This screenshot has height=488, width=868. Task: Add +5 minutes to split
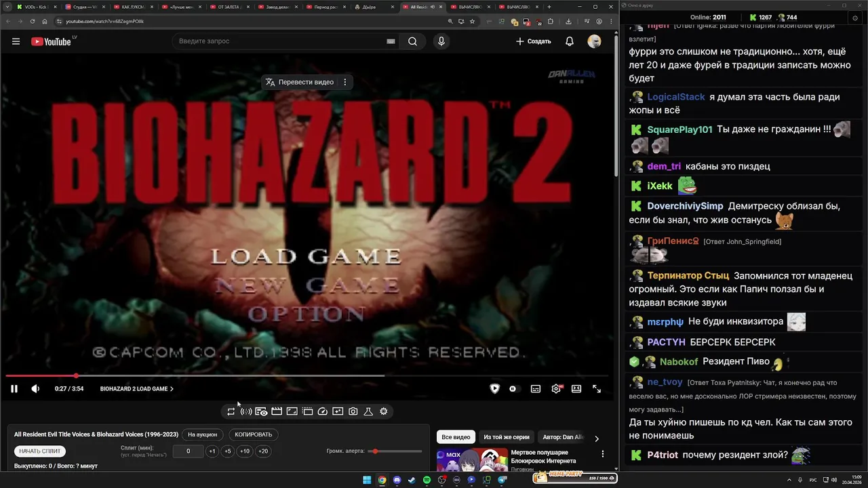228,451
